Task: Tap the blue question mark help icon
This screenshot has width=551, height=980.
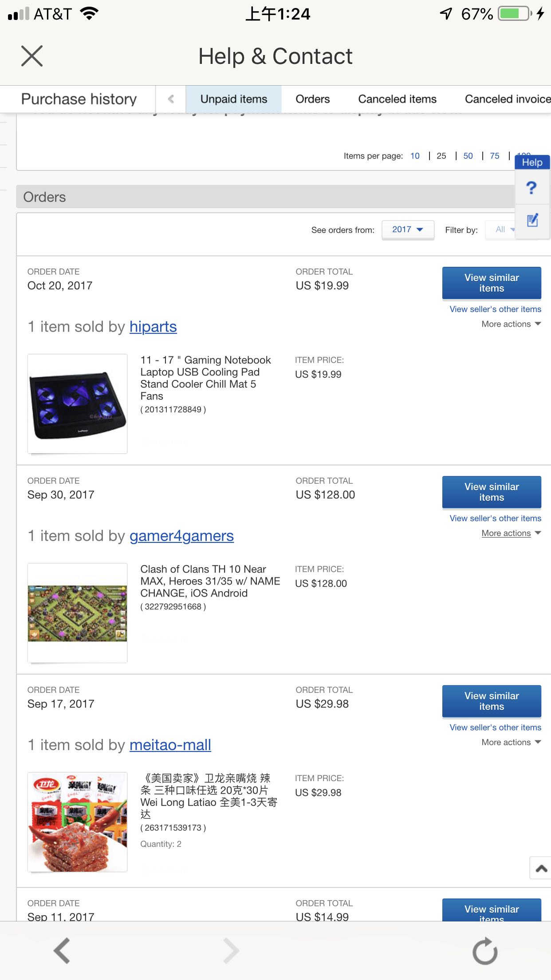Action: (531, 188)
